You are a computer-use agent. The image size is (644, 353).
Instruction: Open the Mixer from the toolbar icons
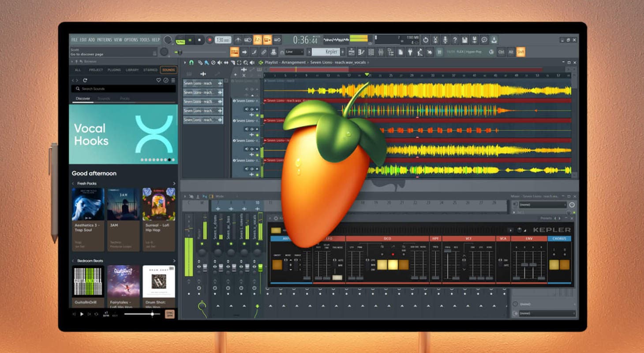pos(380,52)
